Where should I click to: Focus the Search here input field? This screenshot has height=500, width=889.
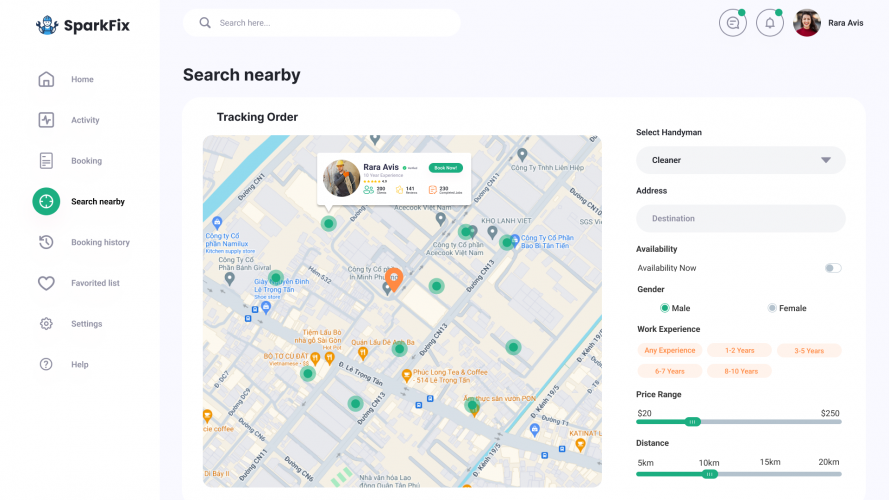321,23
